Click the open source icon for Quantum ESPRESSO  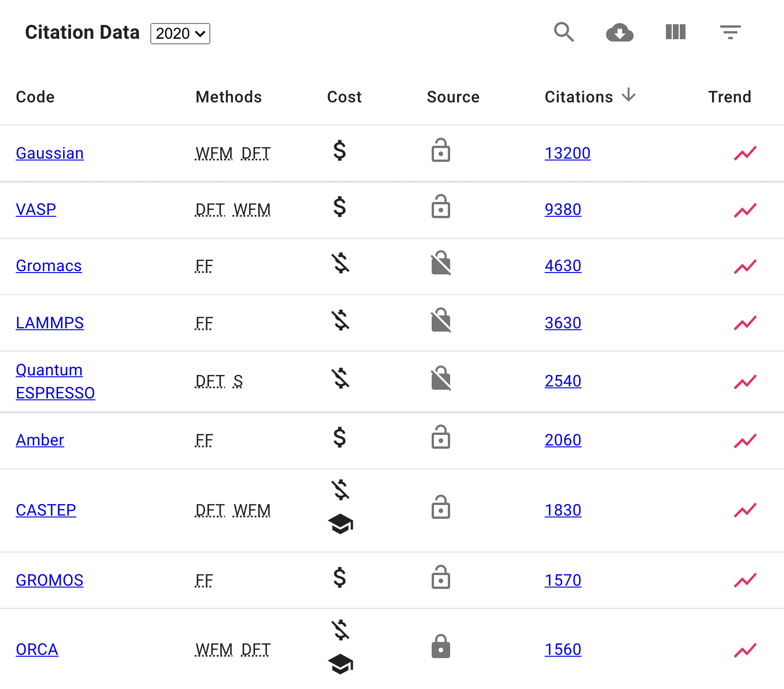click(441, 378)
